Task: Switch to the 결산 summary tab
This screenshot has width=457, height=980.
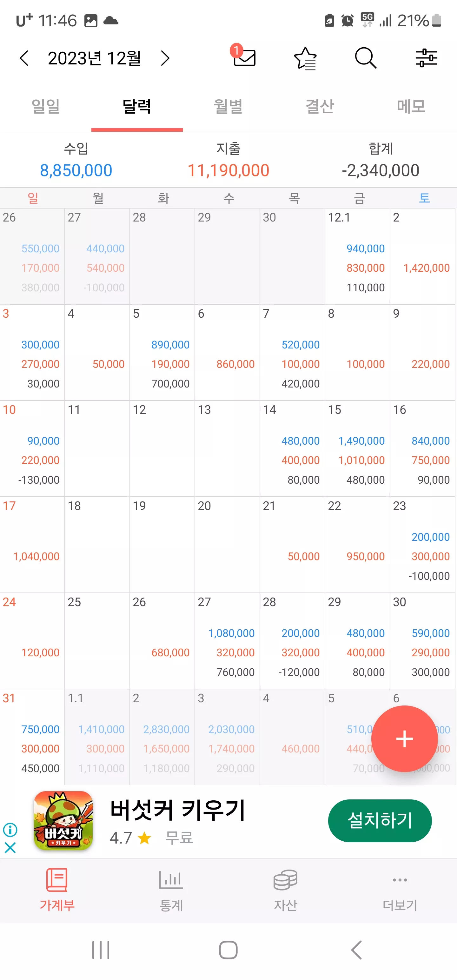Action: [x=320, y=106]
